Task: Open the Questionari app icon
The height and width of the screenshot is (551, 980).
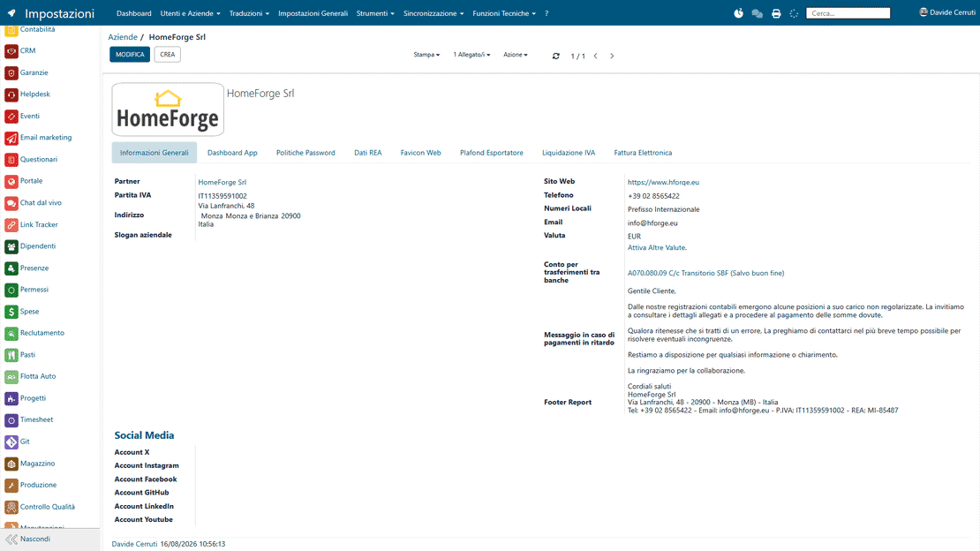Action: click(x=11, y=160)
